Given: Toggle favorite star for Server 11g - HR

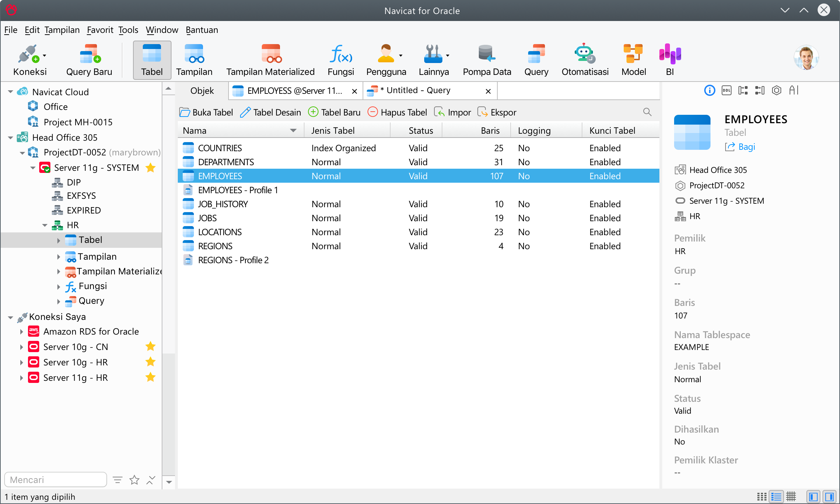Looking at the screenshot, I should (150, 377).
